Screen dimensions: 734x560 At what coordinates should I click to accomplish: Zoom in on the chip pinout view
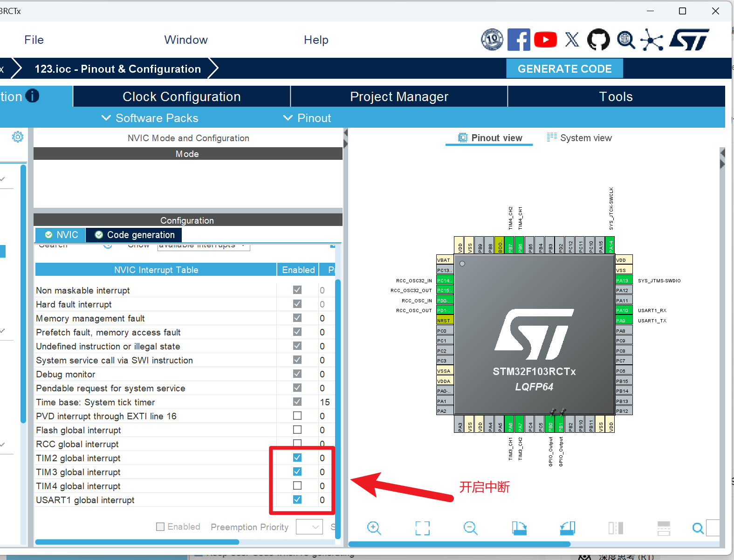[374, 528]
